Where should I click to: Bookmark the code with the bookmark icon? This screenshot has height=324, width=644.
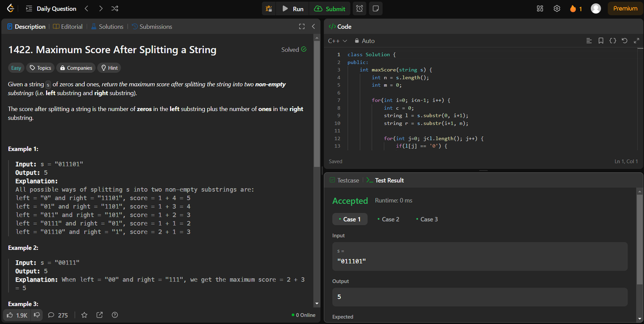601,40
